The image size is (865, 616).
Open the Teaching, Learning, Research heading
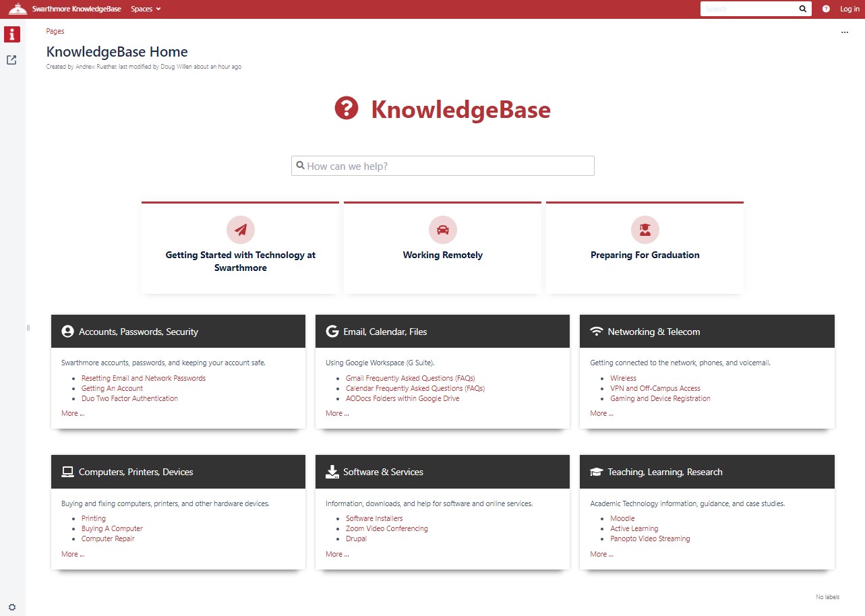click(x=665, y=472)
